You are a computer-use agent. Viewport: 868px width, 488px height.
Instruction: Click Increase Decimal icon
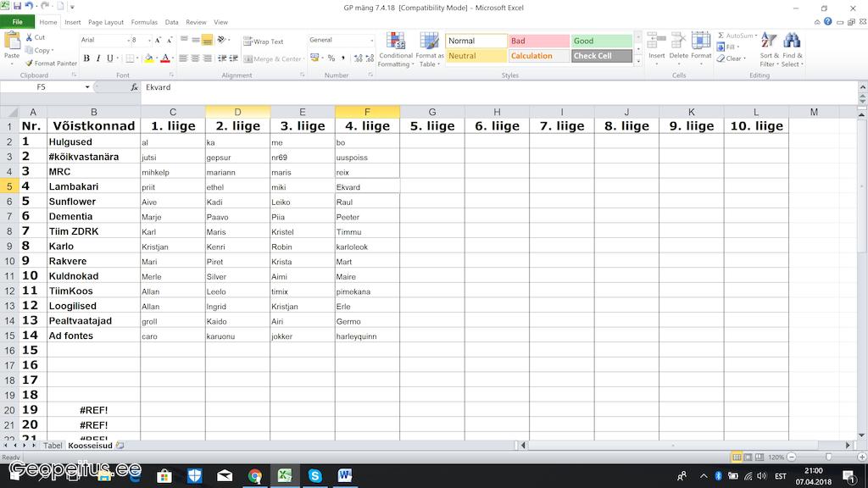(359, 58)
